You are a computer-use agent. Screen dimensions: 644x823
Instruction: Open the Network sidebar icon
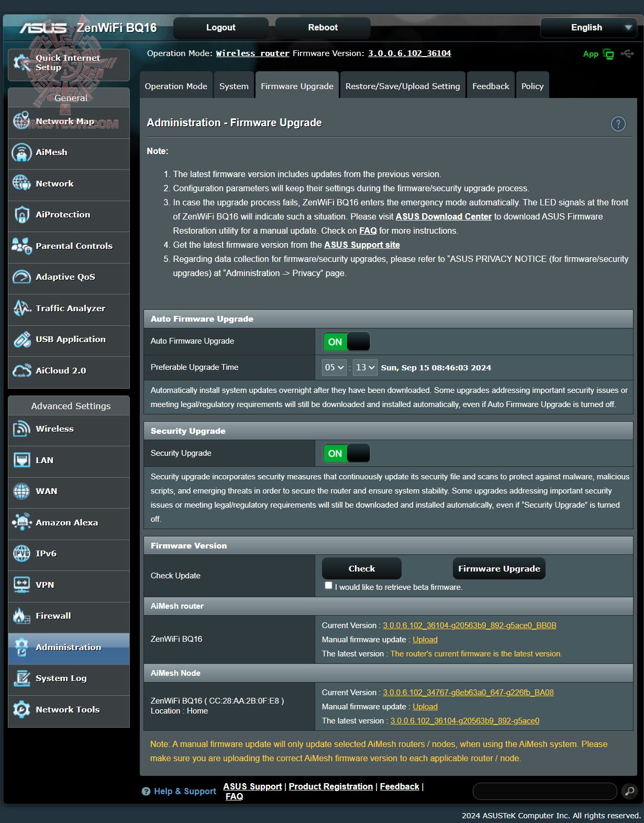pyautogui.click(x=21, y=183)
